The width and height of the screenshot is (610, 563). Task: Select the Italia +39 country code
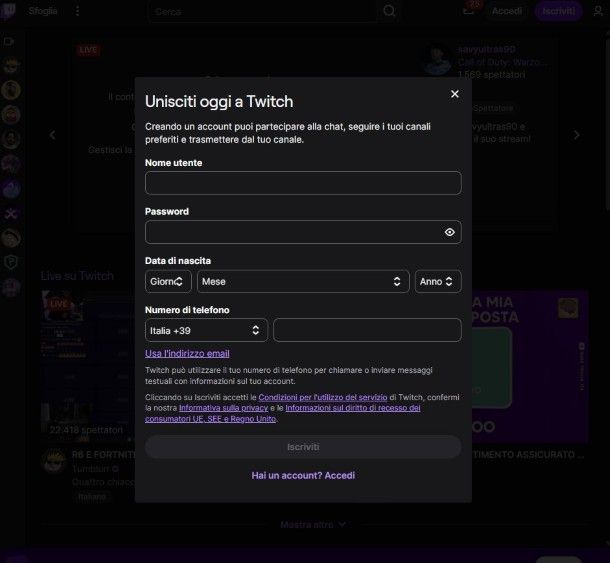[206, 330]
